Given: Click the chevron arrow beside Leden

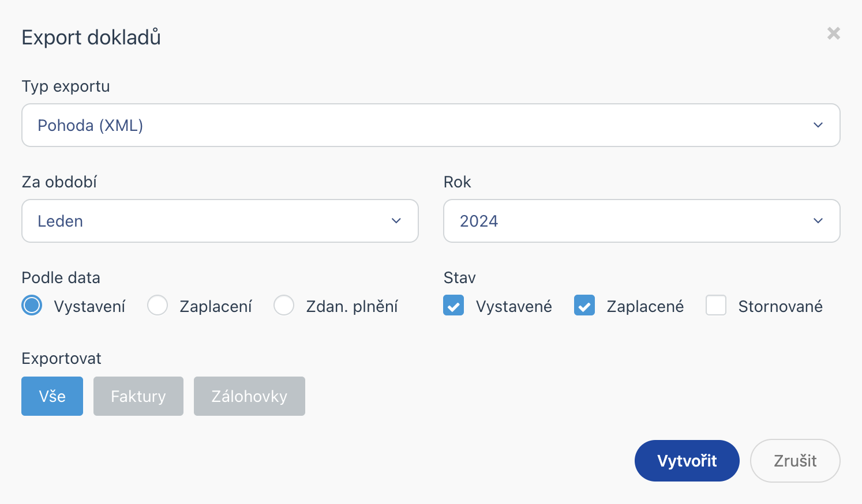Looking at the screenshot, I should [396, 221].
